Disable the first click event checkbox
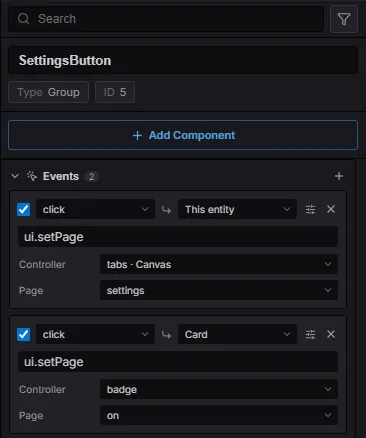Image resolution: width=366 pixels, height=438 pixels. click(x=24, y=209)
